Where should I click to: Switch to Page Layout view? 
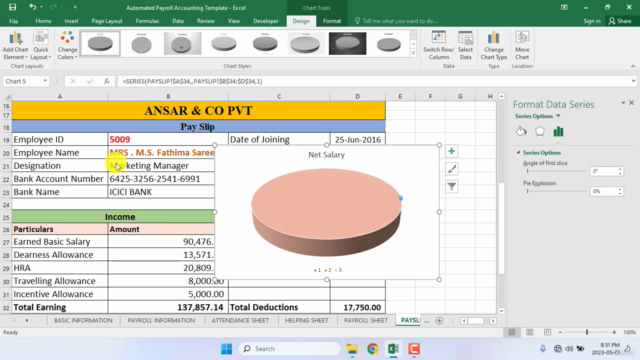coord(530,332)
